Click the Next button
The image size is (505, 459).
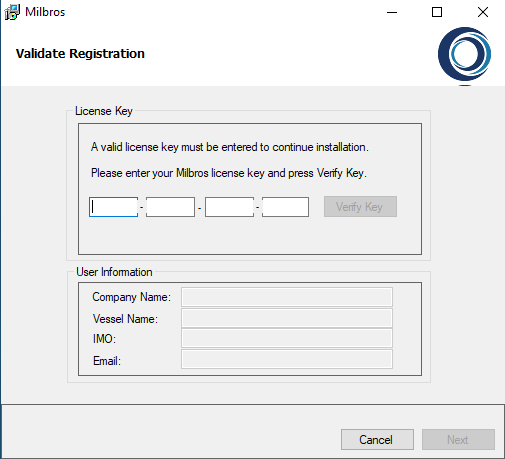pyautogui.click(x=458, y=440)
